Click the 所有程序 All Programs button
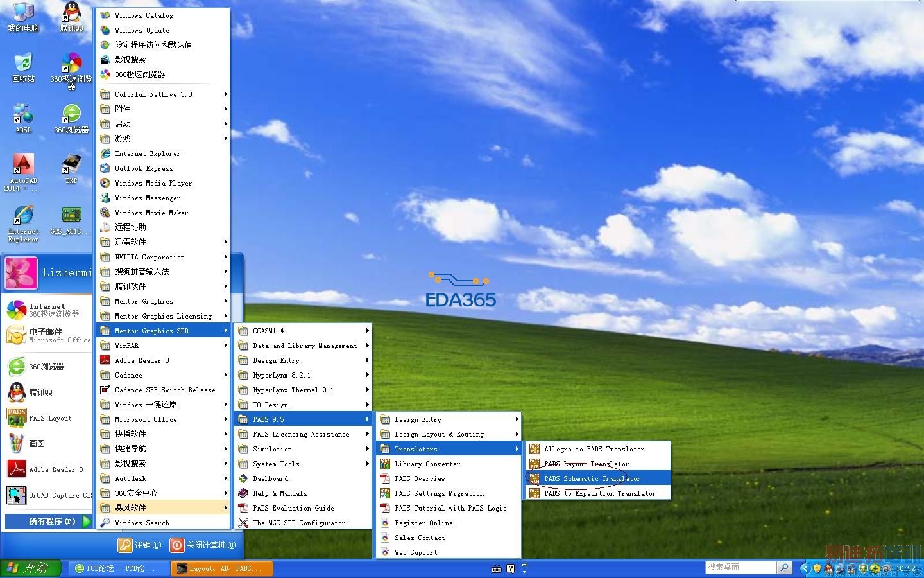Image resolution: width=924 pixels, height=578 pixels. 49,521
